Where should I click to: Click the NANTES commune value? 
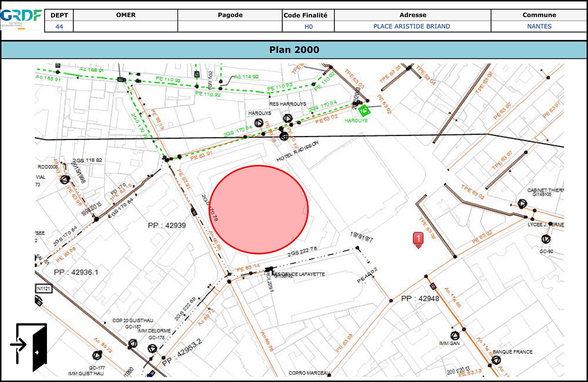(539, 26)
